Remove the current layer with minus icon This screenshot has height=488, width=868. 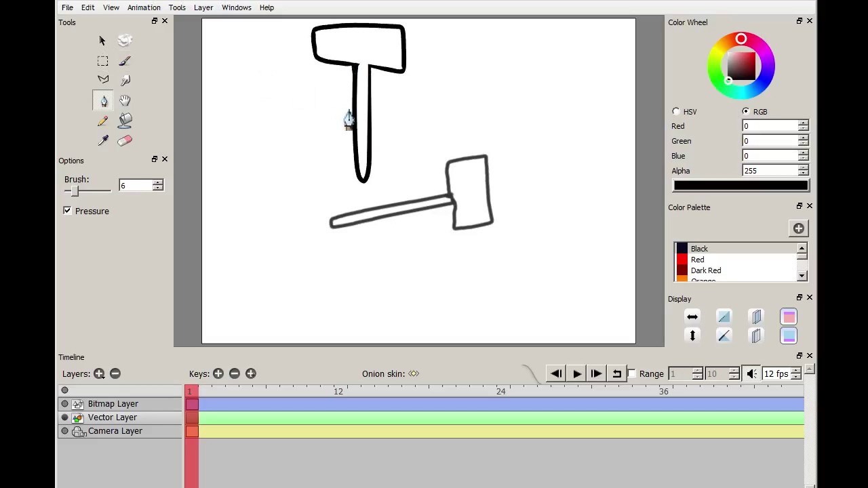point(115,373)
